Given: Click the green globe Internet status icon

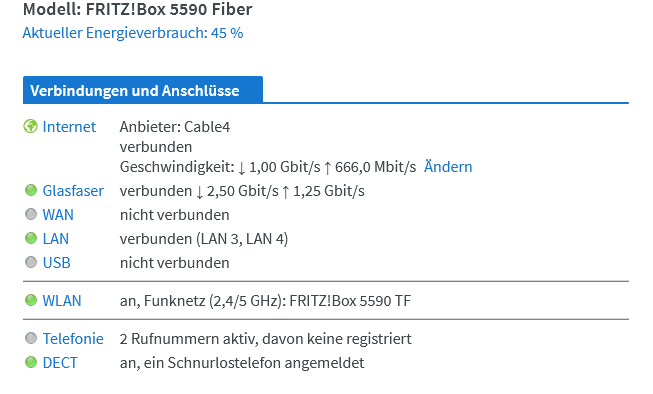Looking at the screenshot, I should 30,126.
